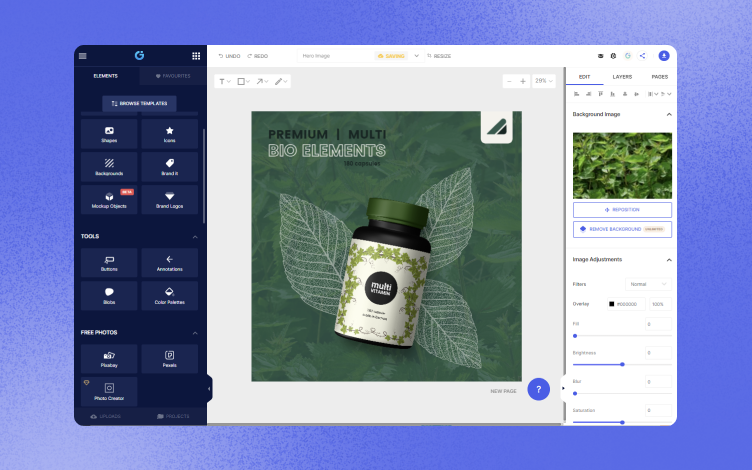Collapse the Free Photos section
The height and width of the screenshot is (470, 752).
click(x=195, y=333)
